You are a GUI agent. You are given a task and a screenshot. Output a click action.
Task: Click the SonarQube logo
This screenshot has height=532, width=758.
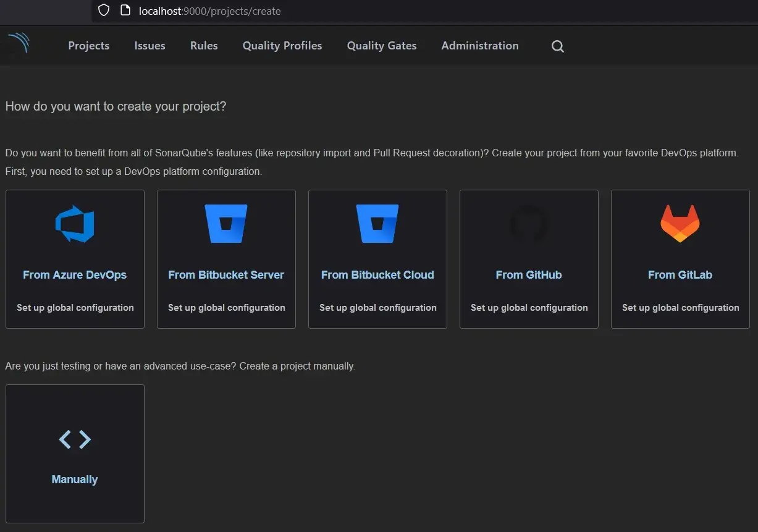click(18, 43)
